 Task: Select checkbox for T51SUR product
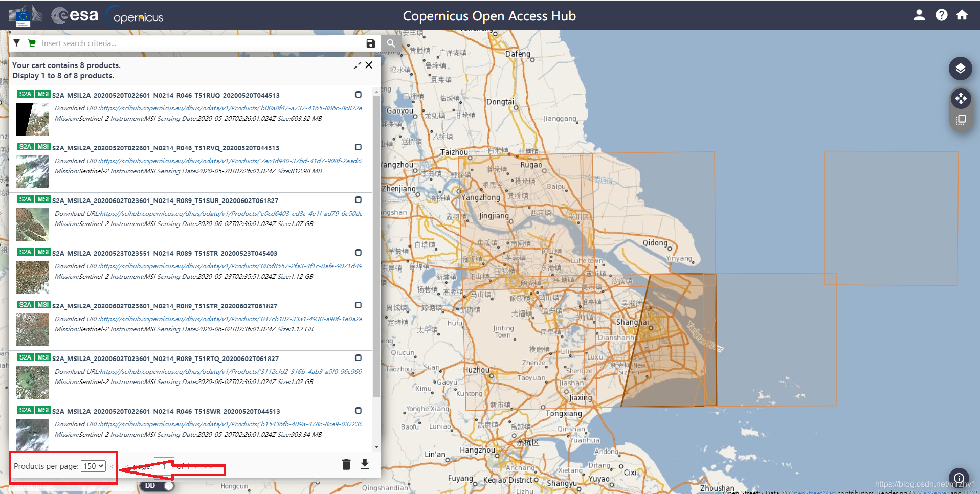358,200
